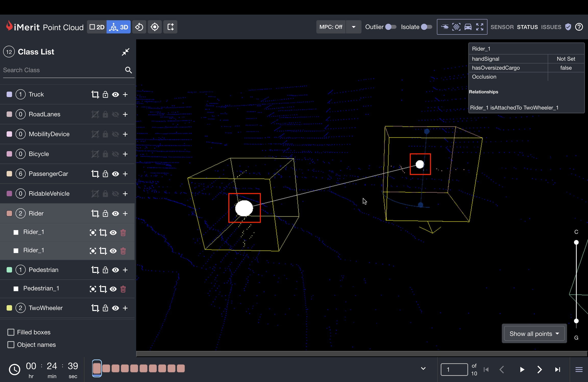Lock the PassengerCar class
Screen dimensions: 588x382
[x=105, y=174]
